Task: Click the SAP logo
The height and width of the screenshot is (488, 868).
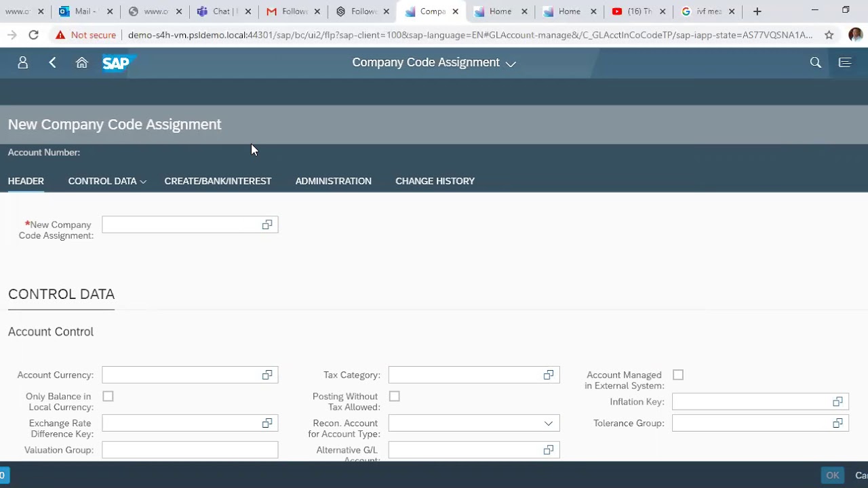Action: point(118,63)
